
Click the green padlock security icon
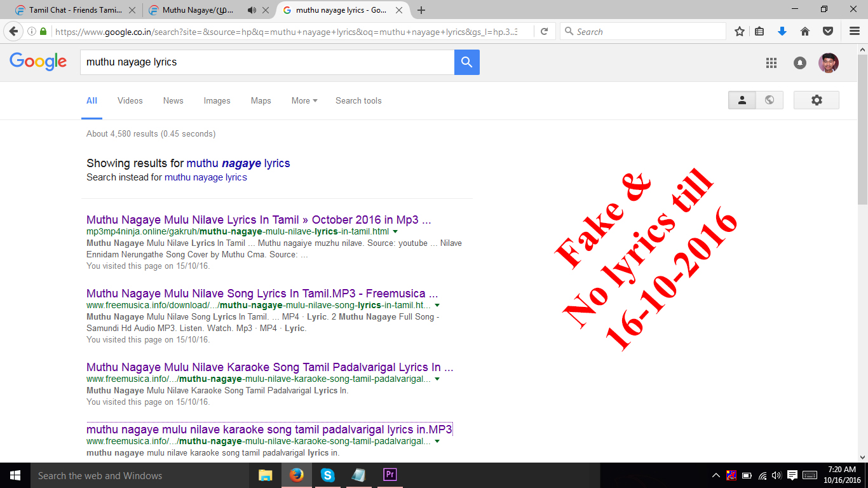point(43,31)
